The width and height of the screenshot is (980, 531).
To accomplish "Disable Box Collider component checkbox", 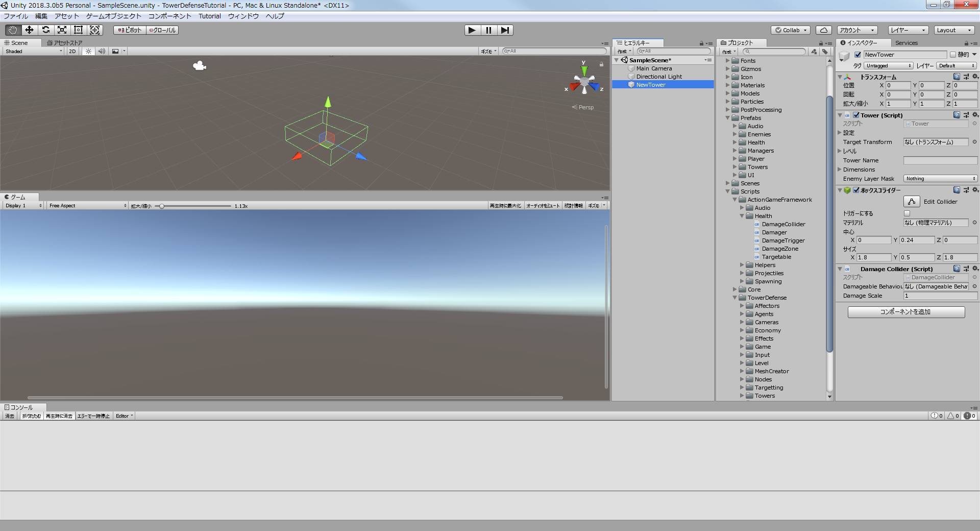I will click(x=856, y=190).
